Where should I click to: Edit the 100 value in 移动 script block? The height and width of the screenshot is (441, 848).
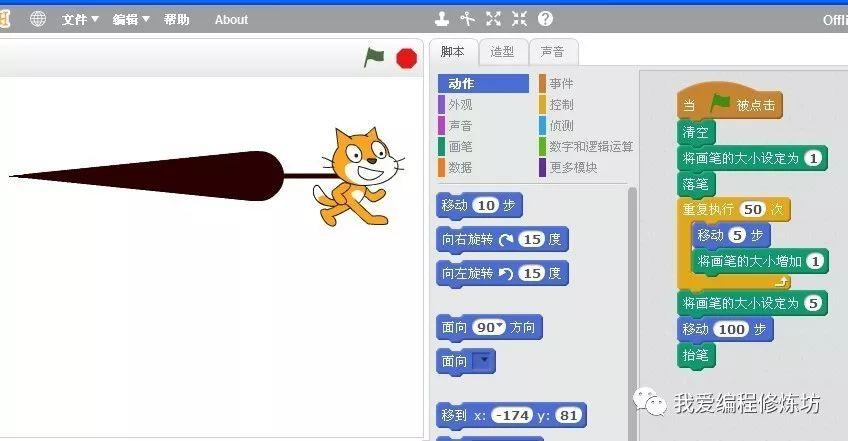pyautogui.click(x=731, y=329)
